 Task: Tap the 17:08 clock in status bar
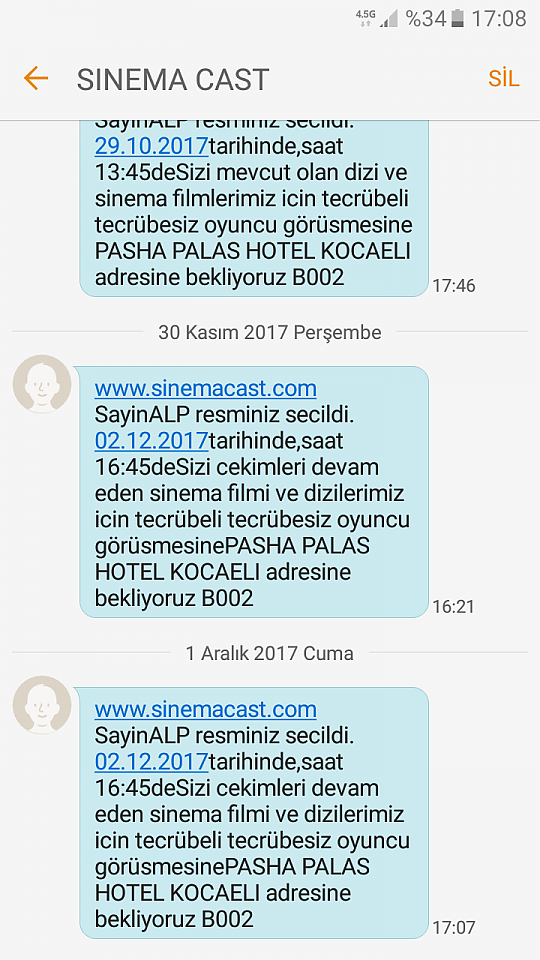tap(498, 18)
